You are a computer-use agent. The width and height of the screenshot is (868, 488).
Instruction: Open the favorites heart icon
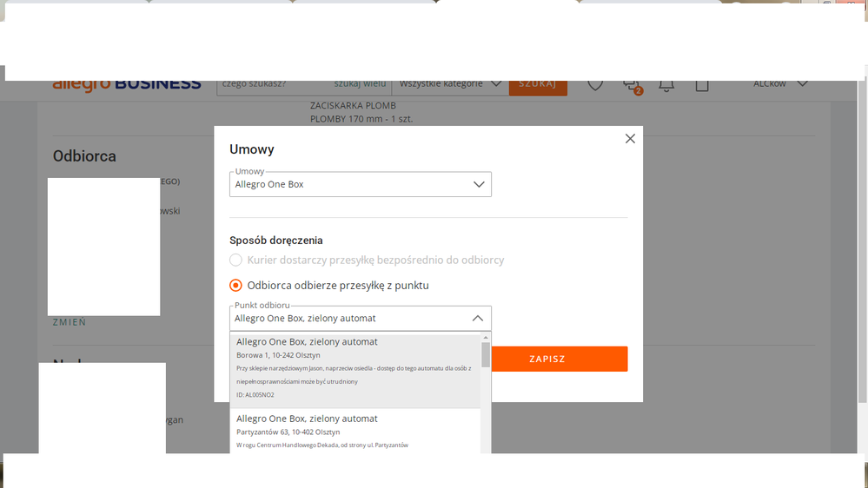point(595,84)
